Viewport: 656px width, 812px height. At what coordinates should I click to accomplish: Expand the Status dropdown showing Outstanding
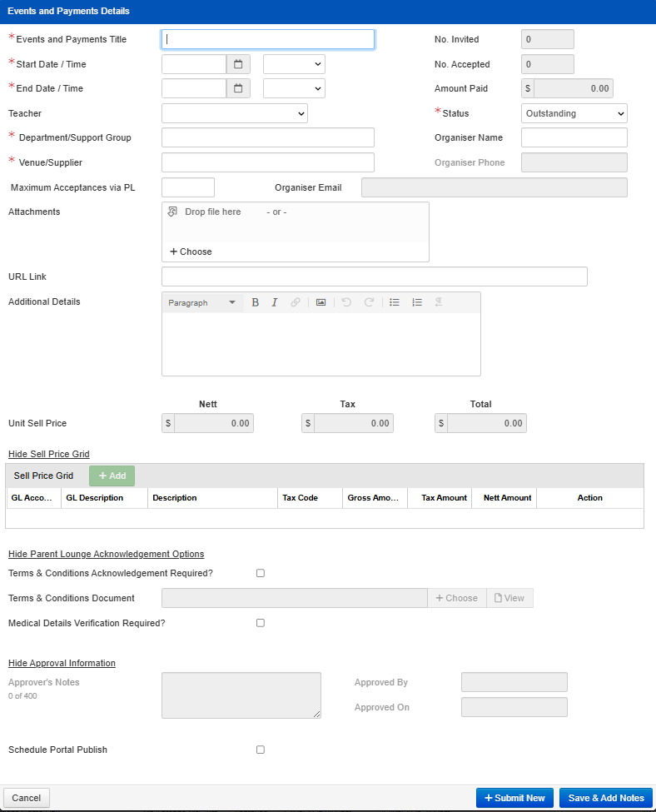point(574,113)
